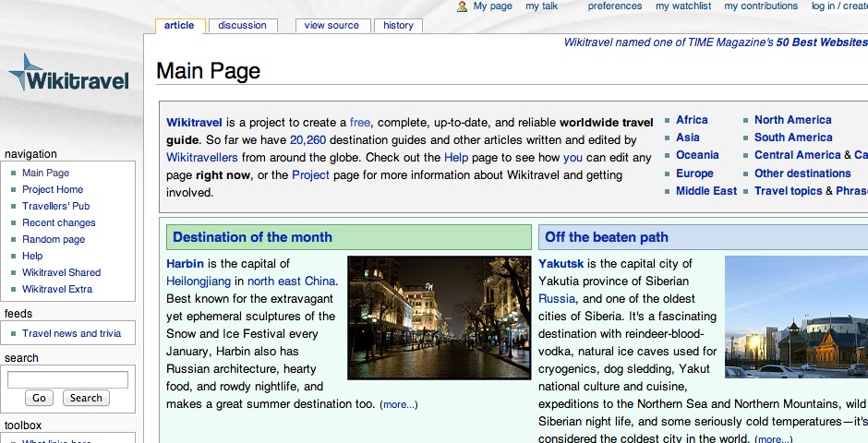Click log in / create account link

839,6
